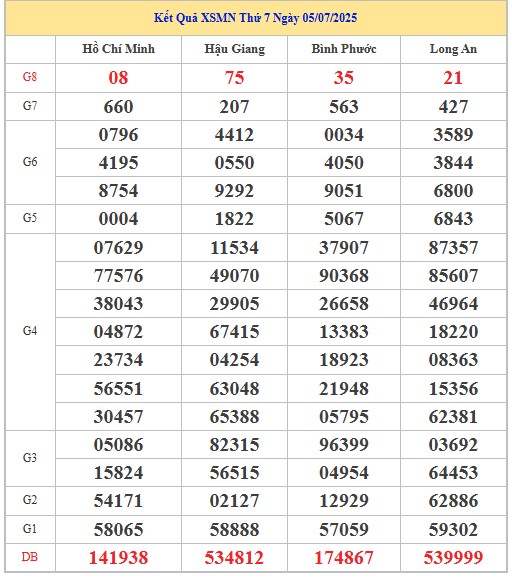Select the G8 row label
Image resolution: width=512 pixels, height=578 pixels.
[x=30, y=77]
